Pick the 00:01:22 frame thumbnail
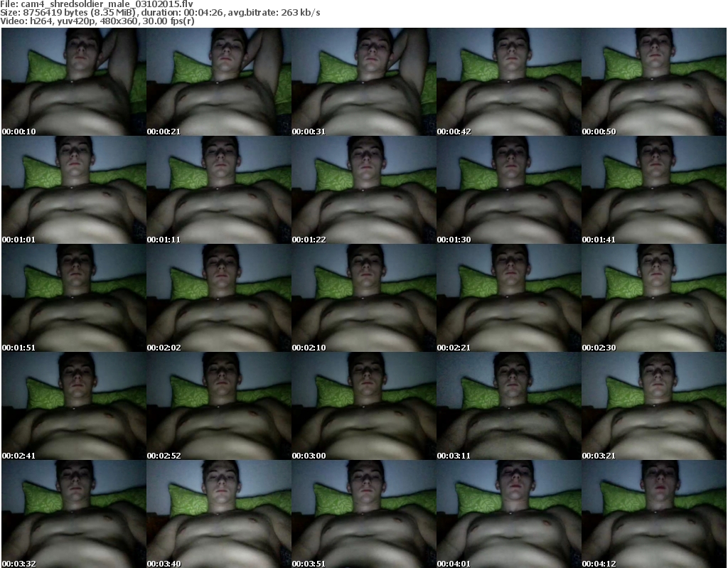The height and width of the screenshot is (568, 728). tap(364, 190)
